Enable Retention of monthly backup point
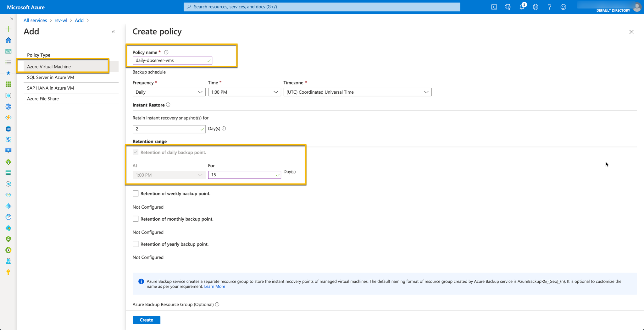This screenshot has width=644, height=330. 136,219
